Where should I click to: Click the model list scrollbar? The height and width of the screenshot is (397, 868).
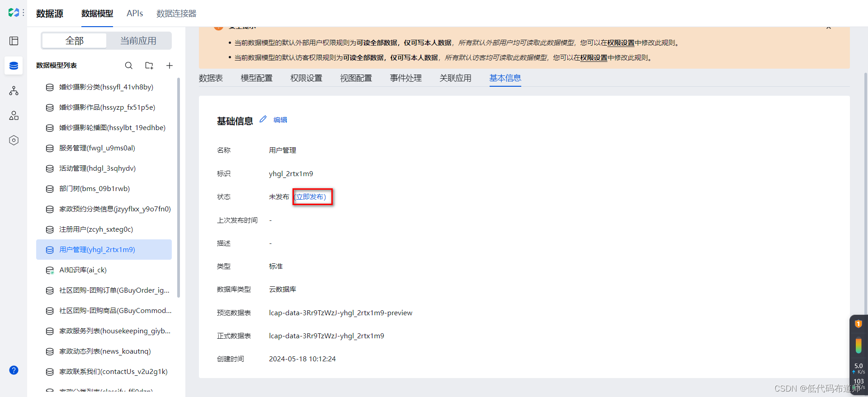(179, 187)
